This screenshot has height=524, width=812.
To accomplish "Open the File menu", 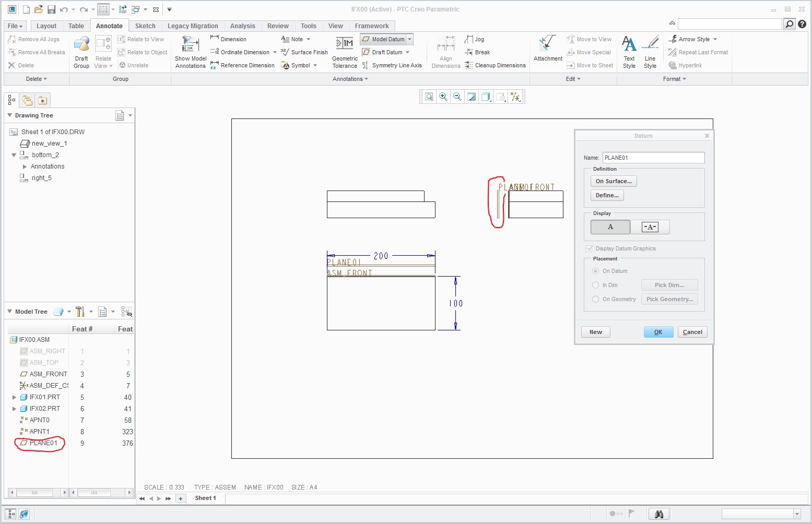I will click(15, 26).
